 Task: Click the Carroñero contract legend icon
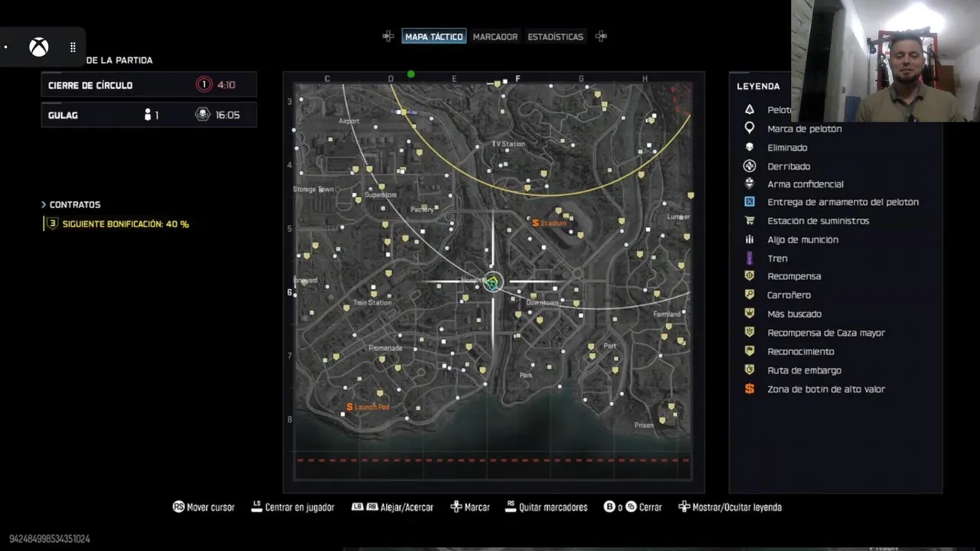(750, 295)
